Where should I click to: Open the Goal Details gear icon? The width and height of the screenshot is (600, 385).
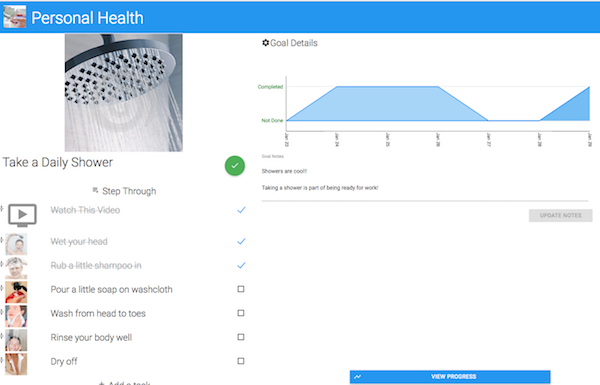click(265, 43)
